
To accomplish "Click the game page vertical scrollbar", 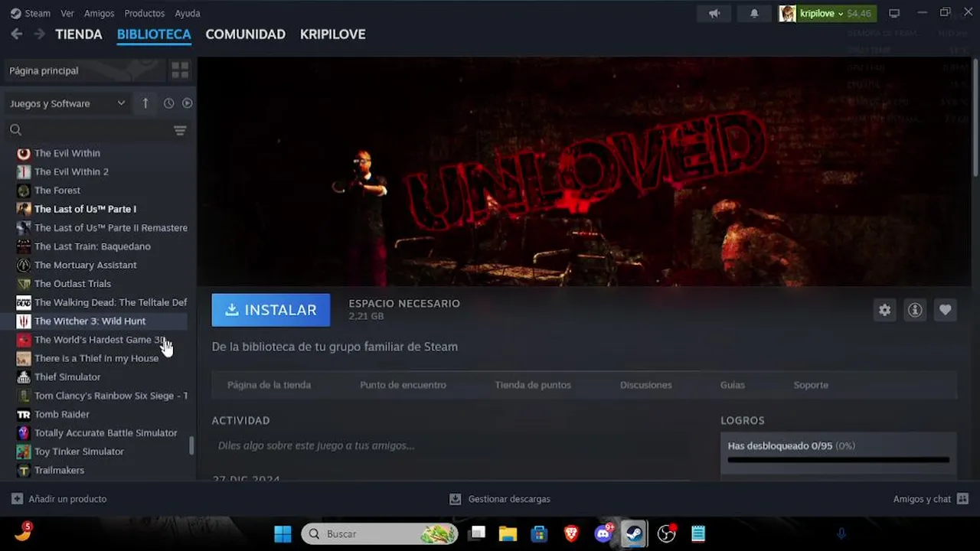I will pyautogui.click(x=976, y=119).
